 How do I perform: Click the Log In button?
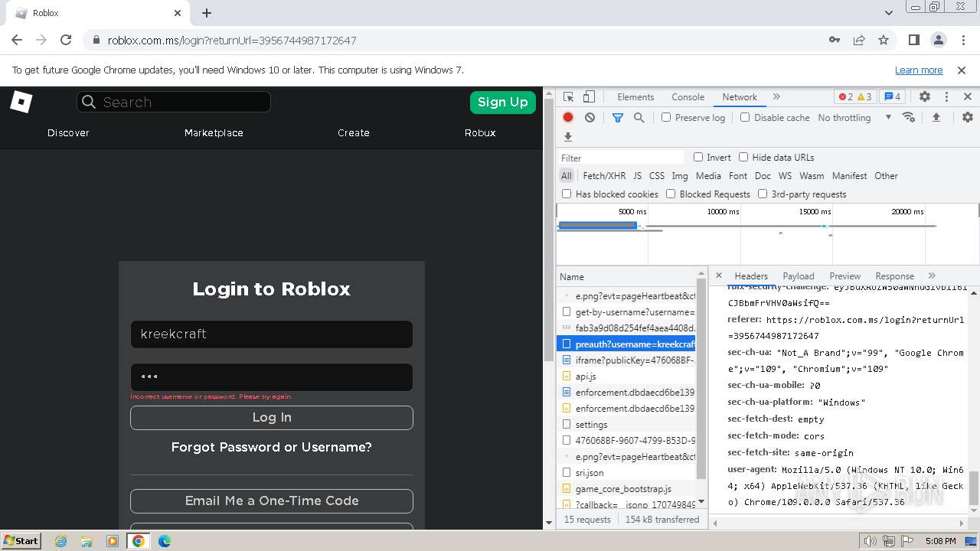(272, 417)
